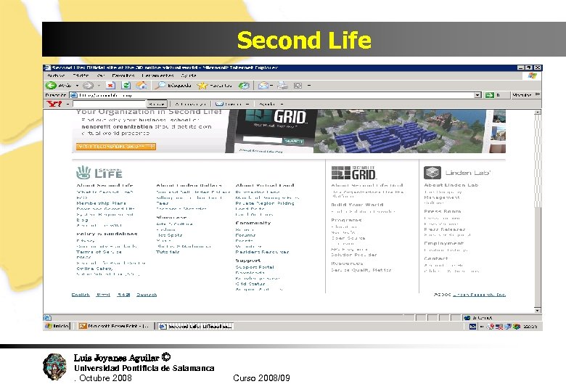Screen dimensions: 566x392
Task: Click the Grid banner search text field
Action: click(x=263, y=139)
